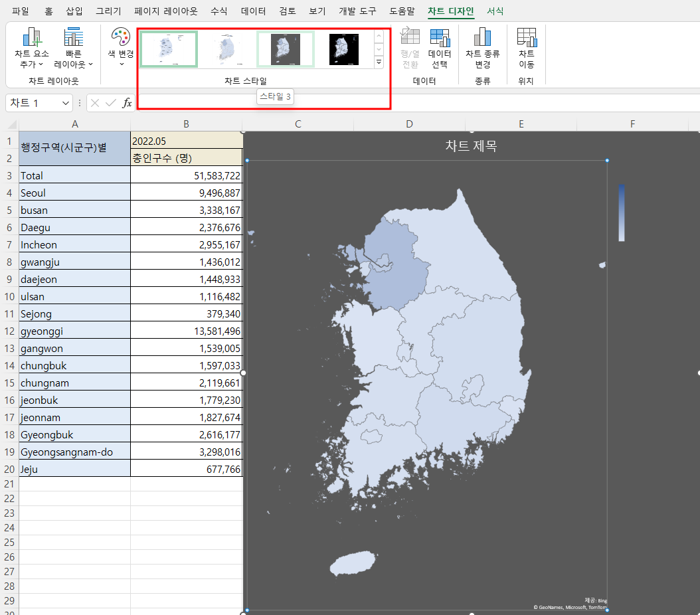
Task: Click cell with value 677,766
Action: 187,470
